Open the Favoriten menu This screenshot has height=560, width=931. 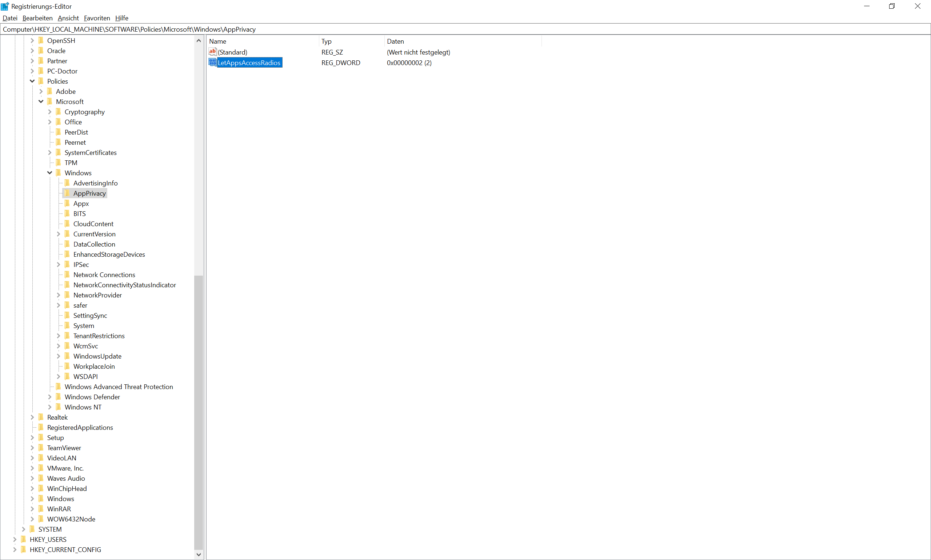97,18
